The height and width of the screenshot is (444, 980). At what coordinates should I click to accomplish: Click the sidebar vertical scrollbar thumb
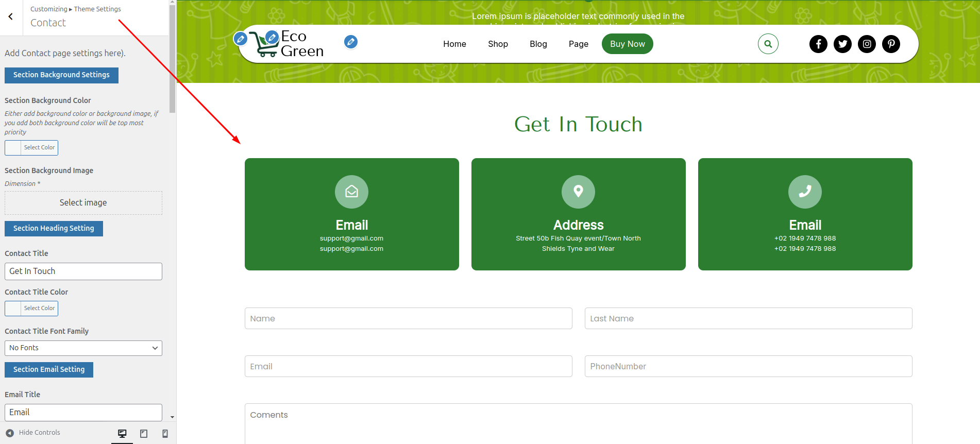173,59
